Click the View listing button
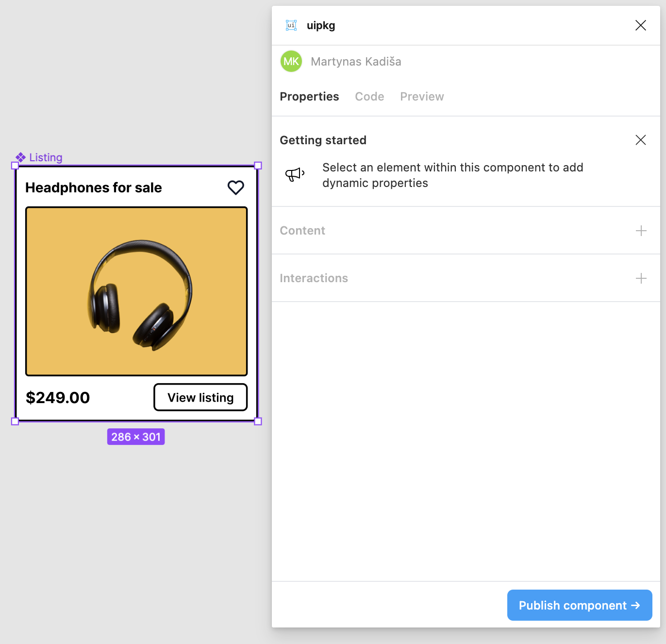The height and width of the screenshot is (644, 666). tap(200, 397)
